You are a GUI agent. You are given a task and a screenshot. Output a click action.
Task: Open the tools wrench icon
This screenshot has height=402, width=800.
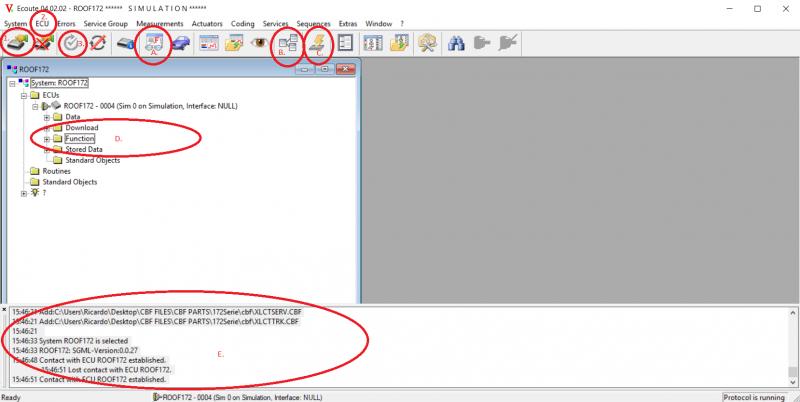click(x=427, y=43)
